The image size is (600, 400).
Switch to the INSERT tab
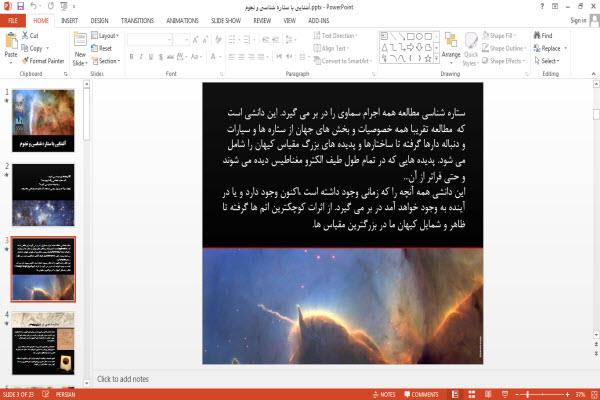[x=69, y=21]
